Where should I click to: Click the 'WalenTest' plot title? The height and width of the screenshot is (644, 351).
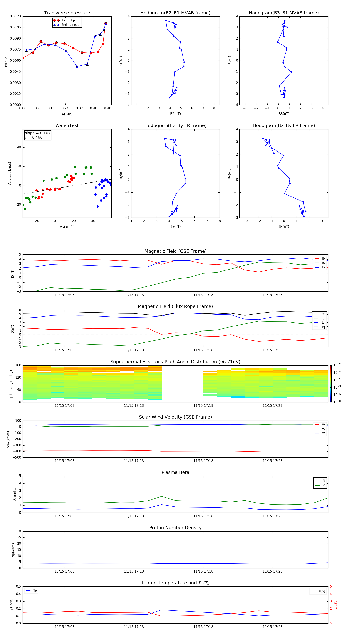(67, 125)
